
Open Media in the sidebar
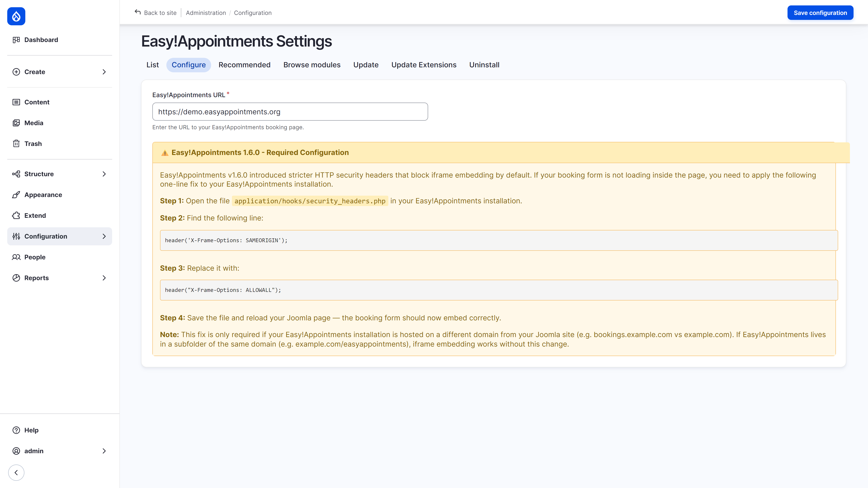click(x=60, y=123)
